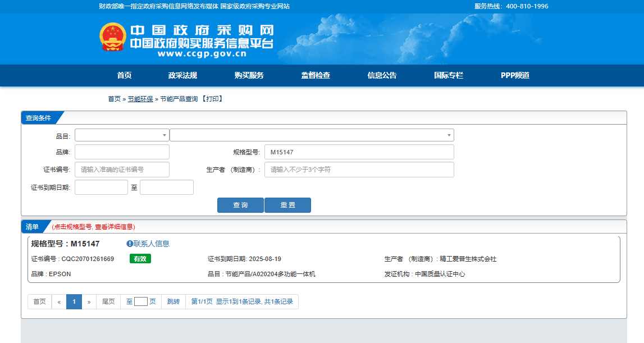Viewport: 644px width, 343px height.
Task: Open the 监督检查 navigation tab
Action: point(316,76)
